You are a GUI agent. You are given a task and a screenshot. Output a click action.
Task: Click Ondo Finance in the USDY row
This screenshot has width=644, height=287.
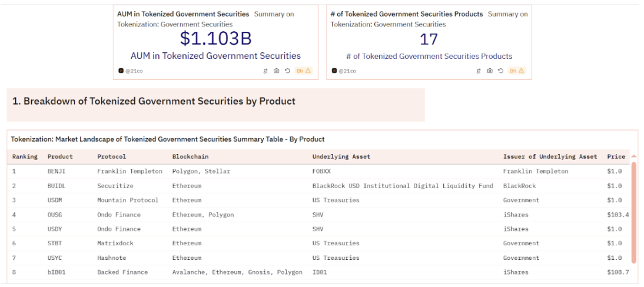click(119, 229)
